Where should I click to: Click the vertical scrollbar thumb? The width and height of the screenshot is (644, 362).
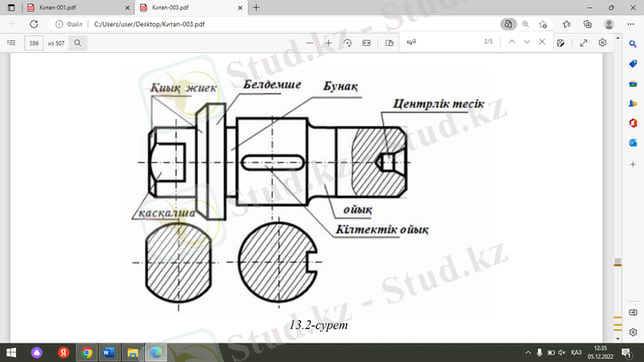click(617, 262)
